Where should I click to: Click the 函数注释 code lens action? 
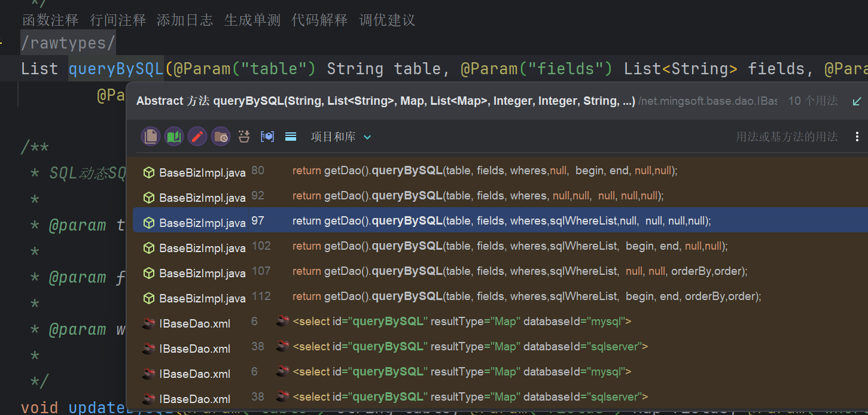[x=50, y=20]
